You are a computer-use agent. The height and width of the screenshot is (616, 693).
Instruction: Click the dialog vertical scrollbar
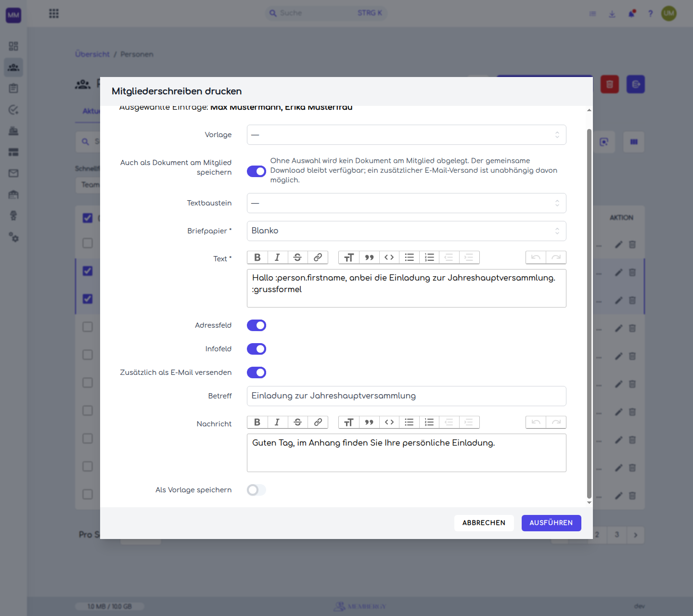click(x=589, y=314)
